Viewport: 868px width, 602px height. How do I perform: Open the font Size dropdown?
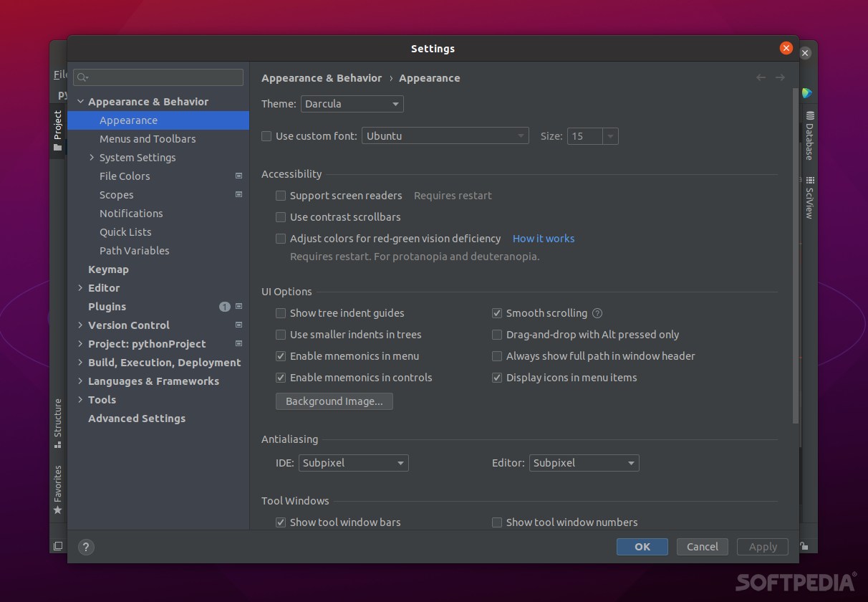[x=593, y=136]
